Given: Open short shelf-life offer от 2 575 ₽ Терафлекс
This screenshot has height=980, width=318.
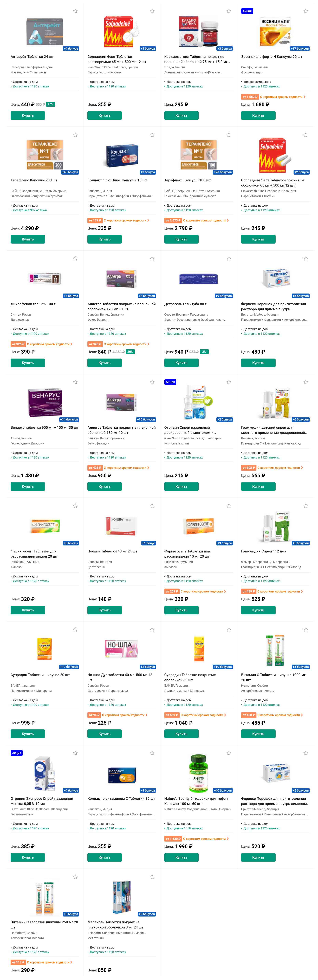Looking at the screenshot, I should click(x=196, y=220).
